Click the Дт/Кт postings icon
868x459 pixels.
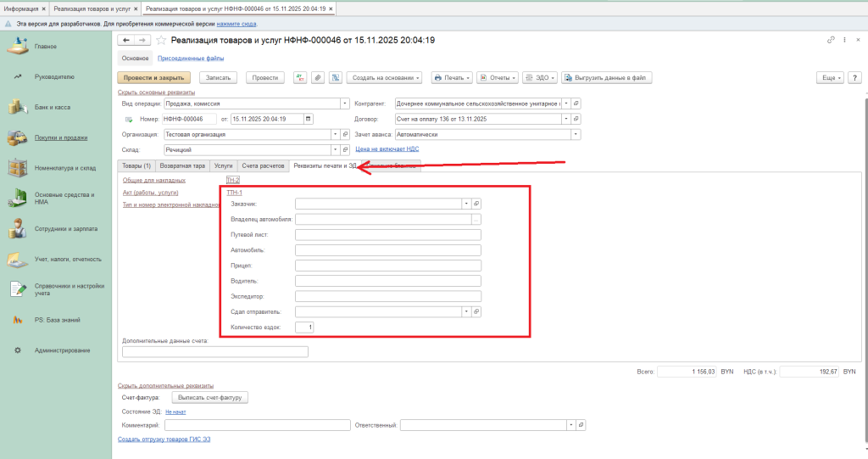300,77
